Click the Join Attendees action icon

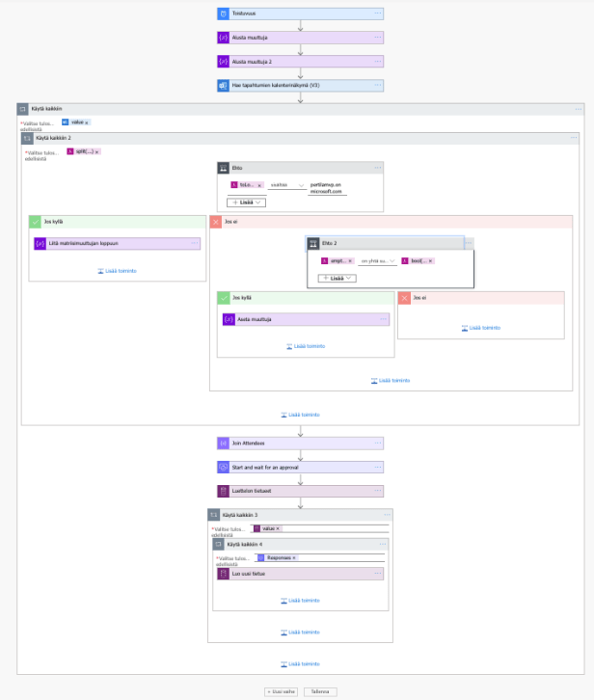coord(223,444)
